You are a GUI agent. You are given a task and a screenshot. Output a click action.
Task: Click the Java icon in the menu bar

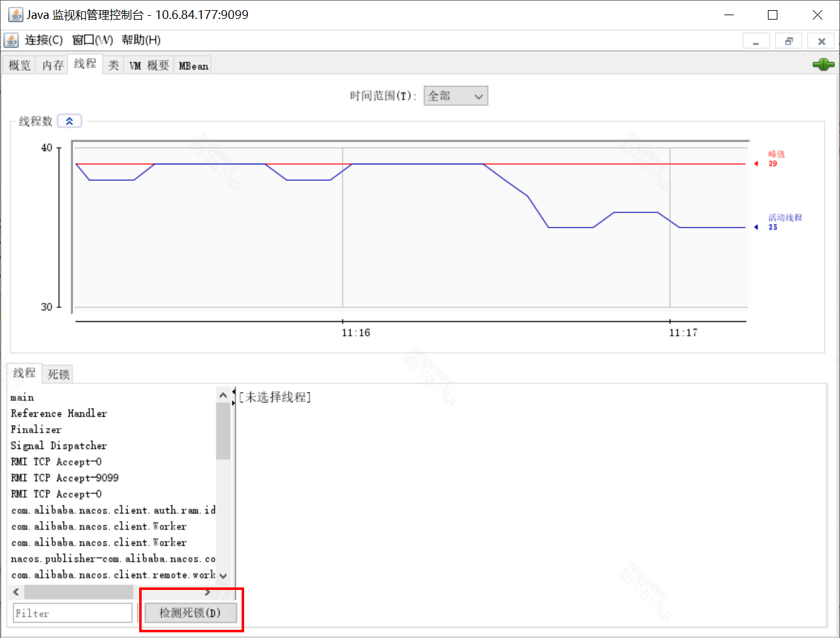[11, 40]
